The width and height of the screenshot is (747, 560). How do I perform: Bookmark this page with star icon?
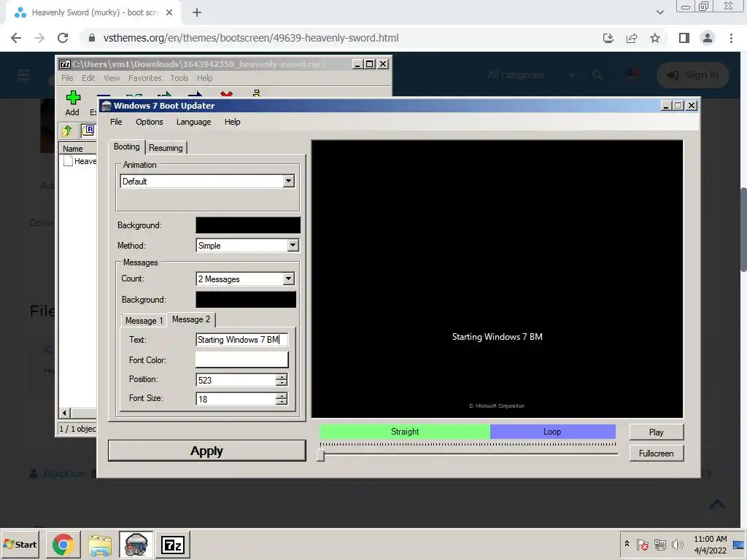pyautogui.click(x=655, y=38)
